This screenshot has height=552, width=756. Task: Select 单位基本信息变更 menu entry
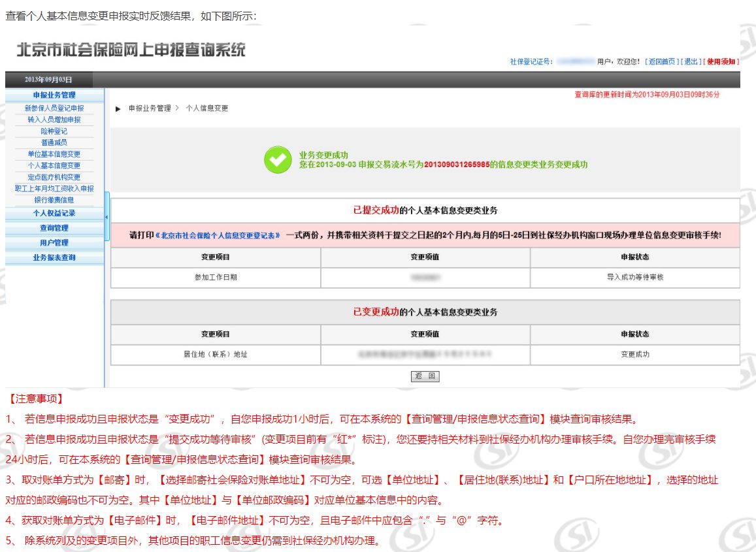[x=54, y=154]
